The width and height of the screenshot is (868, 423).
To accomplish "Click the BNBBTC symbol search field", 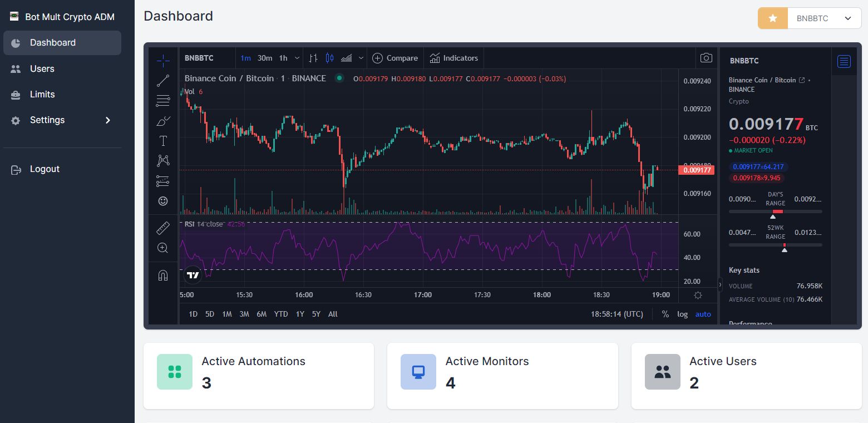I will click(207, 58).
